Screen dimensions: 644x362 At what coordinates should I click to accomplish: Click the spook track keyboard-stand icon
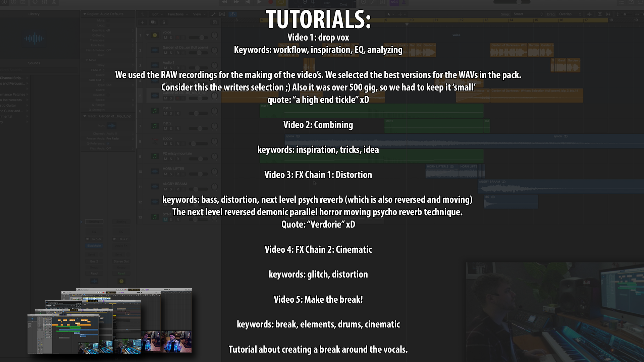point(155,141)
